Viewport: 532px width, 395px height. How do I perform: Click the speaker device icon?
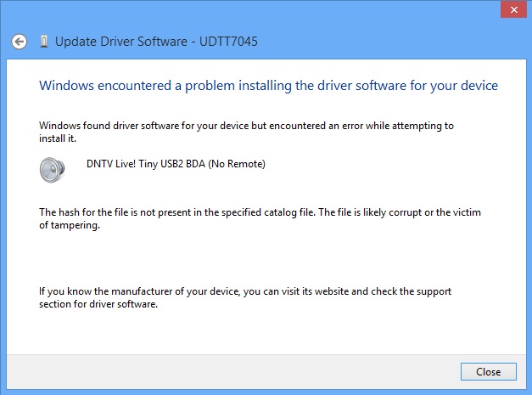tap(53, 169)
